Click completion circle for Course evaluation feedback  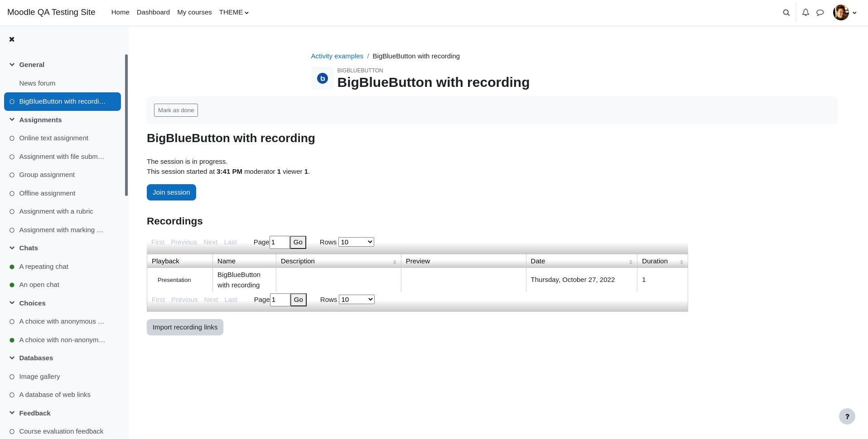pos(12,432)
